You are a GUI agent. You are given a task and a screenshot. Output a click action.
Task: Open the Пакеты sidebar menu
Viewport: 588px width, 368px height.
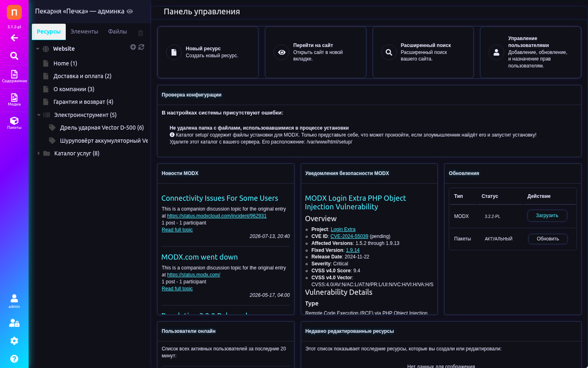click(14, 123)
